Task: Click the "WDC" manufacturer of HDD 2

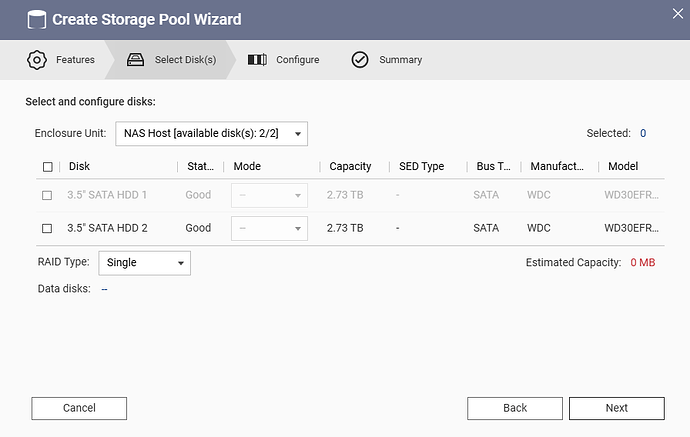Action: coord(539,228)
